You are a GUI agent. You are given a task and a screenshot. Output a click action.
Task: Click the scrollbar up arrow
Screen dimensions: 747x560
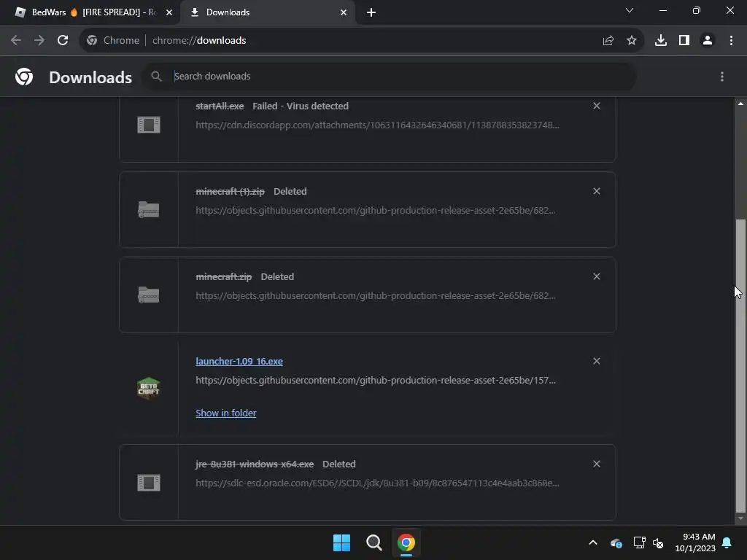[x=740, y=104]
